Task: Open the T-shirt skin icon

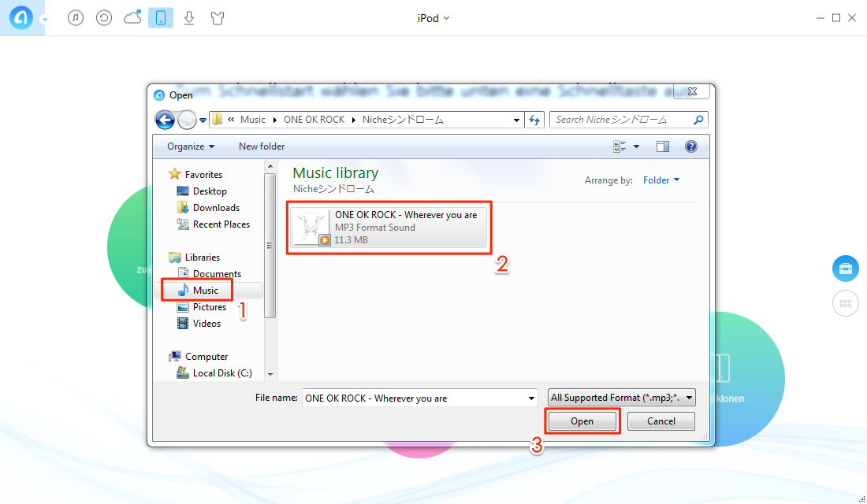Action: (x=218, y=17)
